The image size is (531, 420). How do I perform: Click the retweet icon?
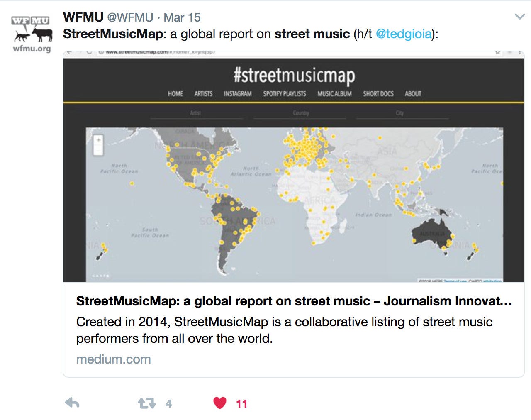click(x=146, y=403)
